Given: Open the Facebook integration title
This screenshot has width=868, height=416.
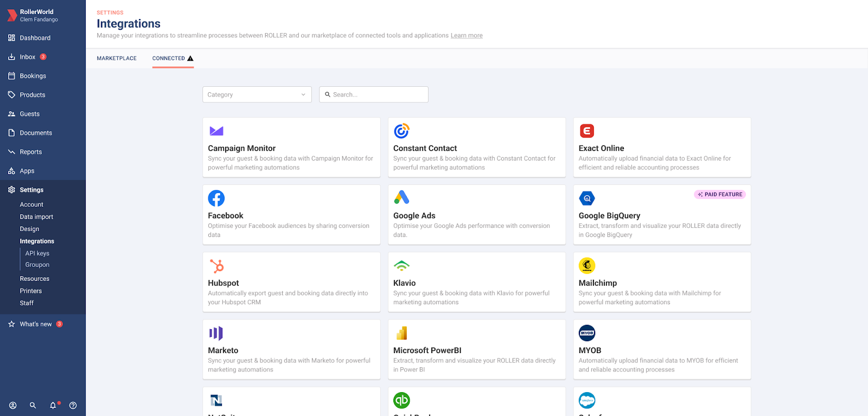Looking at the screenshot, I should (225, 215).
